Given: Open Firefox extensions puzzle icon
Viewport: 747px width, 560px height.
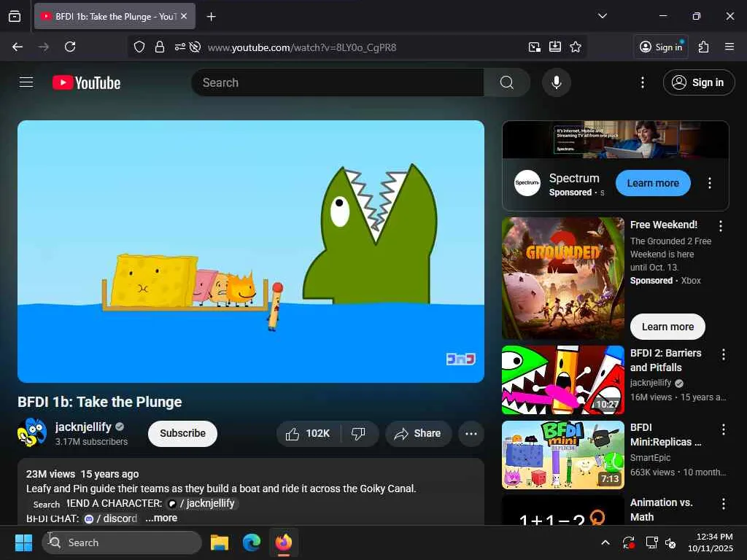Looking at the screenshot, I should coord(703,47).
